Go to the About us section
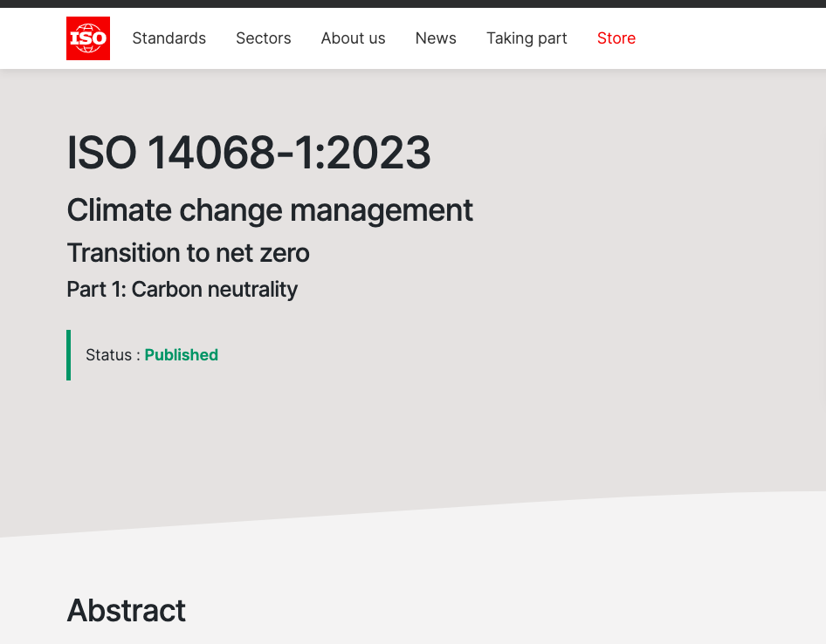 pyautogui.click(x=353, y=38)
